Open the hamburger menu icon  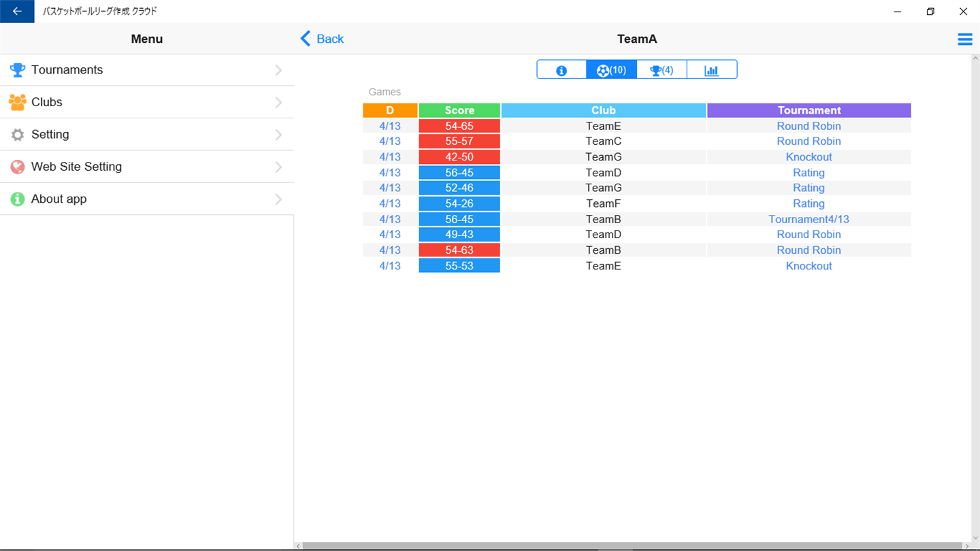[964, 39]
